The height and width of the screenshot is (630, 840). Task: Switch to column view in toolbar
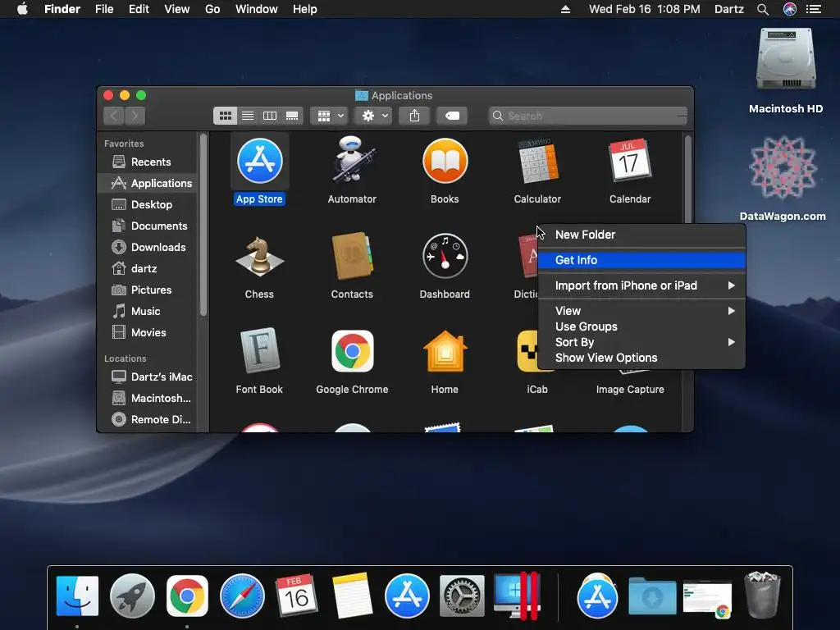[x=270, y=116]
